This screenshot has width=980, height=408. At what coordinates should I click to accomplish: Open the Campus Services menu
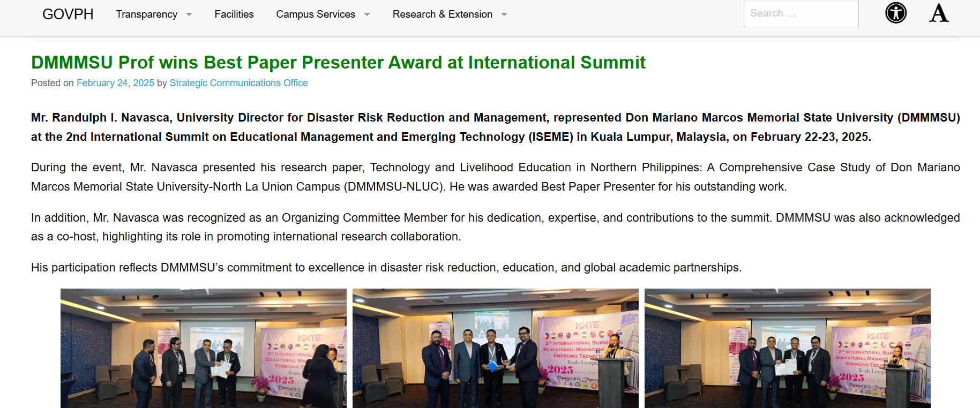click(316, 14)
